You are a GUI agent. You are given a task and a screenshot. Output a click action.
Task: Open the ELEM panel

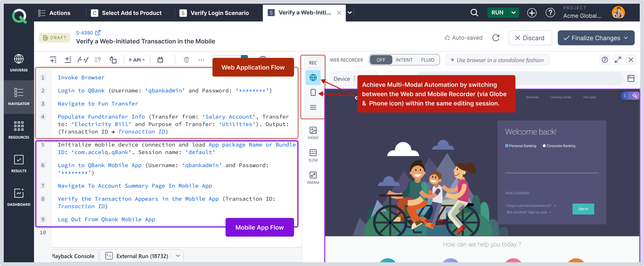click(x=313, y=155)
